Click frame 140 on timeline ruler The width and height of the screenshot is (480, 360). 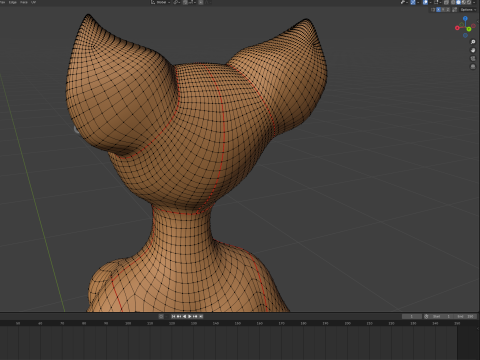[216, 323]
